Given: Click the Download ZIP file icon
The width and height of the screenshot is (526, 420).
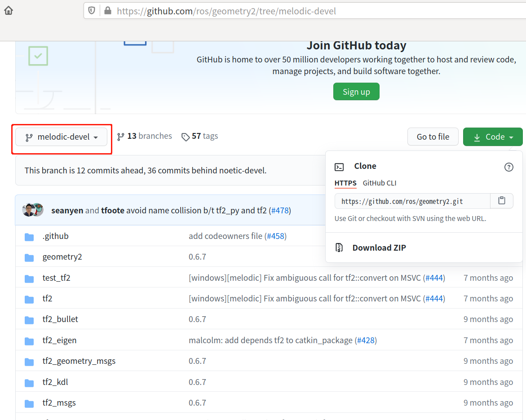Looking at the screenshot, I should [x=339, y=247].
